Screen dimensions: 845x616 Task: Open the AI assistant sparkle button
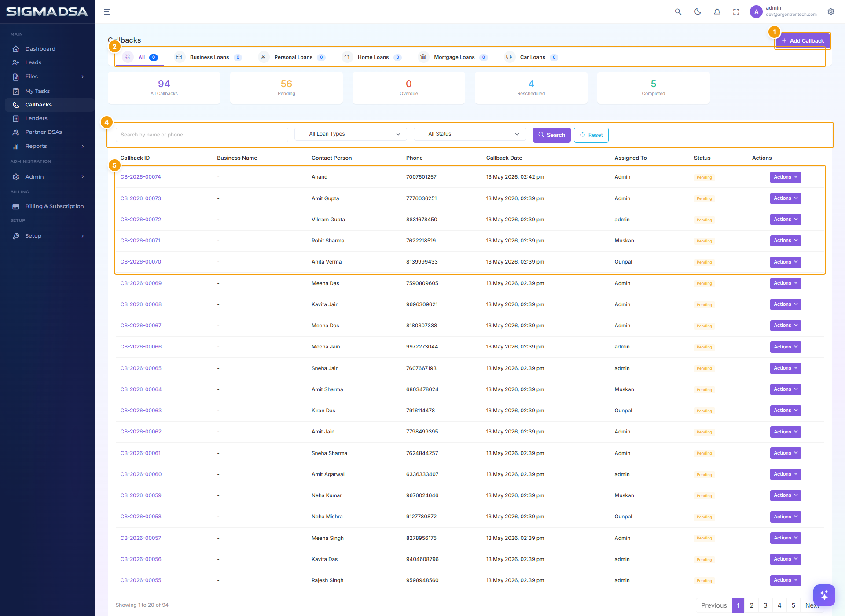click(824, 595)
